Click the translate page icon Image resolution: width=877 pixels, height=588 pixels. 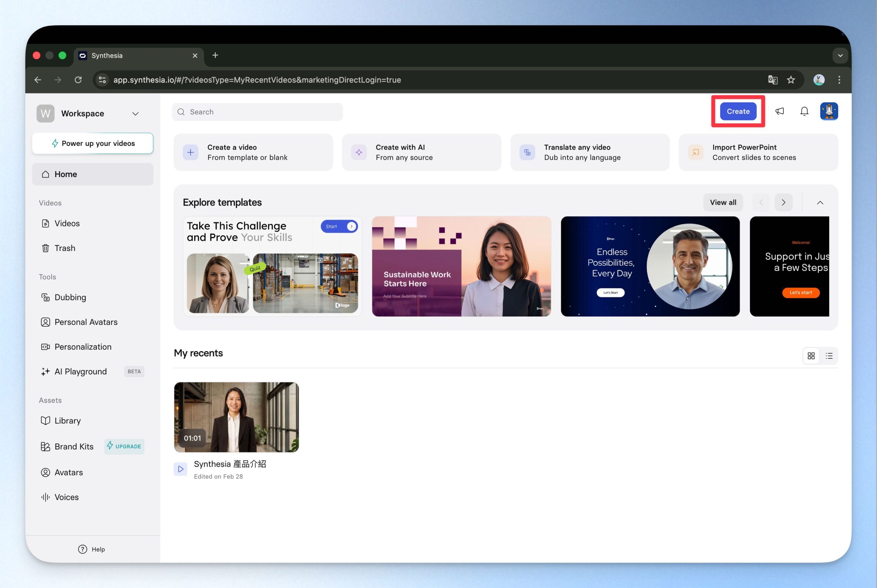coord(773,80)
